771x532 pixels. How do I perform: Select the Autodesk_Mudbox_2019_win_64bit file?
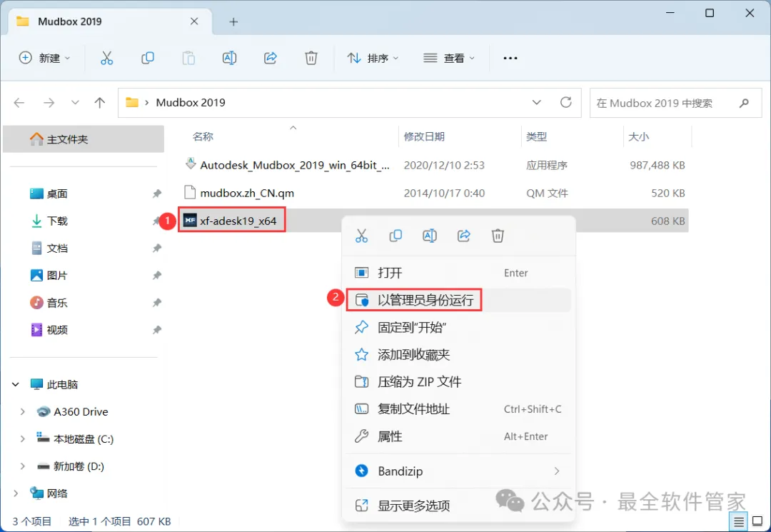(435, 165)
